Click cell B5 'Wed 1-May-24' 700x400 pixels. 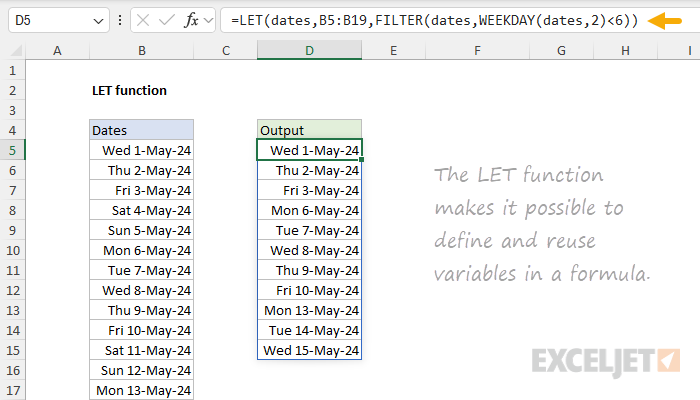[142, 150]
